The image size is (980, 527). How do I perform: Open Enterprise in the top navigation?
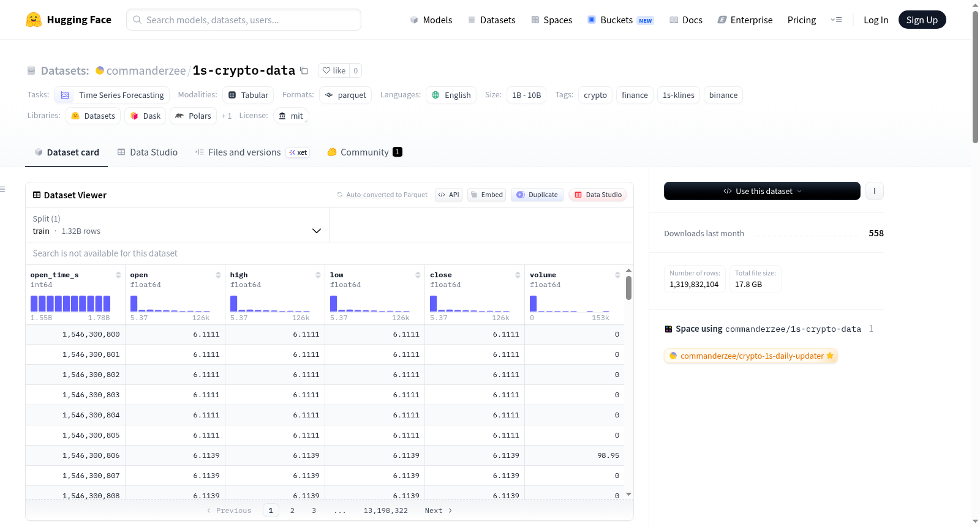745,20
